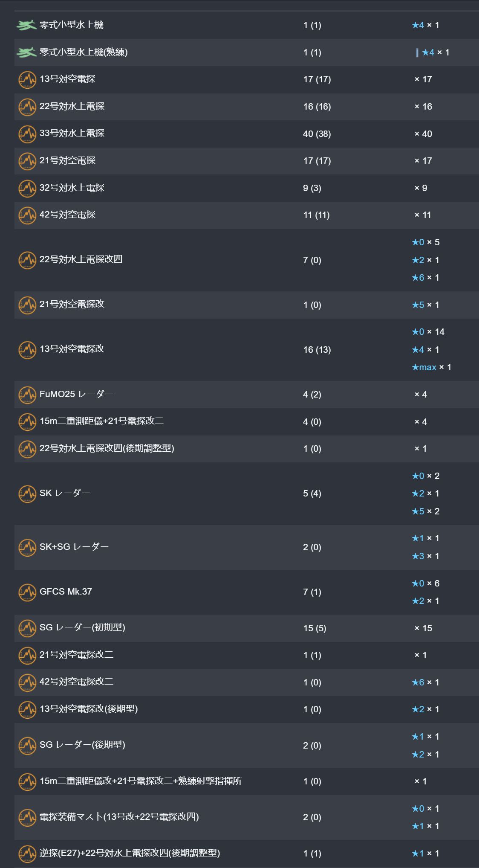Click the radar icon next to 33号対水上電探
Image resolution: width=479 pixels, height=868 pixels.
[x=27, y=134]
